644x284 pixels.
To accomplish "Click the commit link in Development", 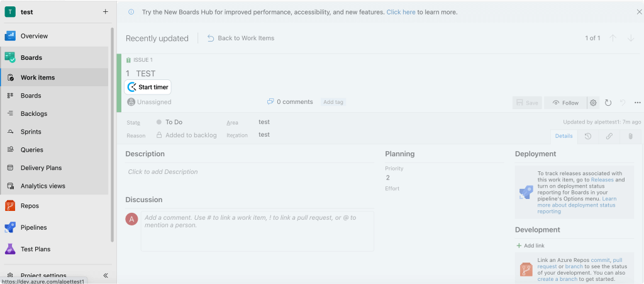I will click(x=600, y=260).
